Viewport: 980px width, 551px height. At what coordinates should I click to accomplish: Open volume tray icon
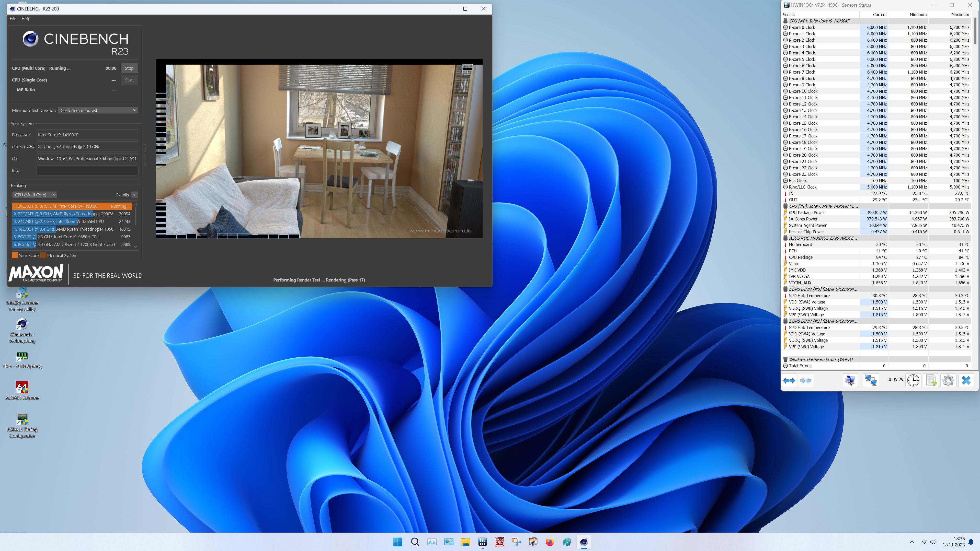933,542
